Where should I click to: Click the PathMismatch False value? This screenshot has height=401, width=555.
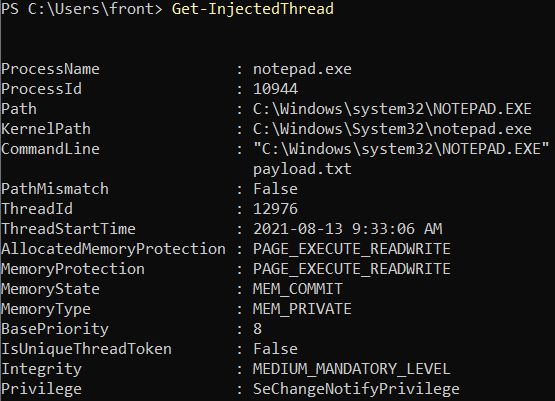pyautogui.click(x=275, y=189)
